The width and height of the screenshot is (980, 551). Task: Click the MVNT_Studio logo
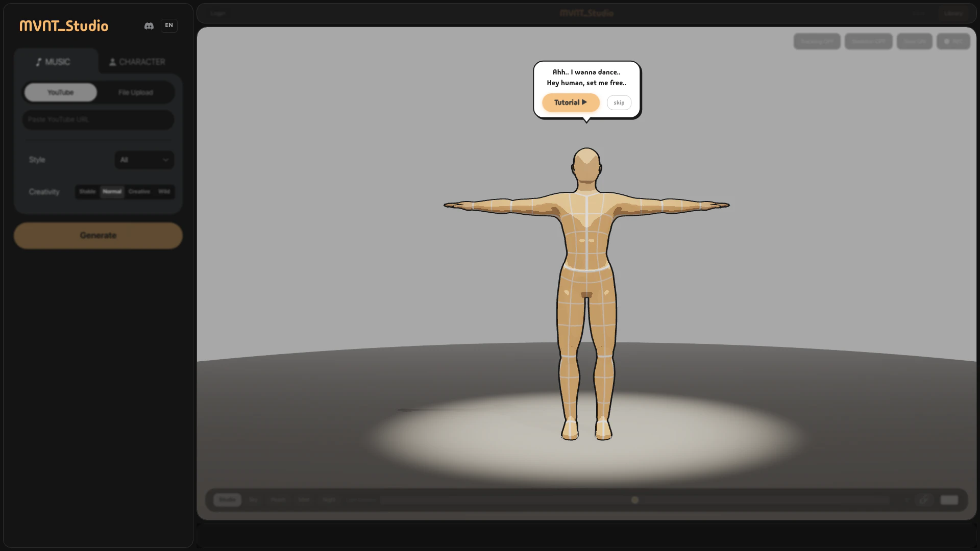[64, 26]
